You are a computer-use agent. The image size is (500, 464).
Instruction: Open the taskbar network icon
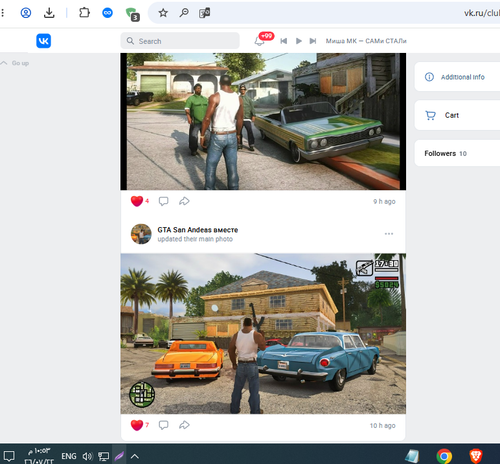click(x=104, y=456)
